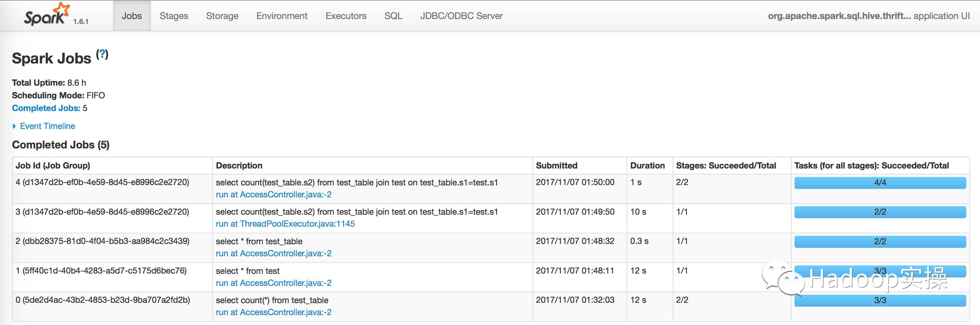Switch to the Jobs tab
The width and height of the screenshot is (980, 325).
coord(132,16)
